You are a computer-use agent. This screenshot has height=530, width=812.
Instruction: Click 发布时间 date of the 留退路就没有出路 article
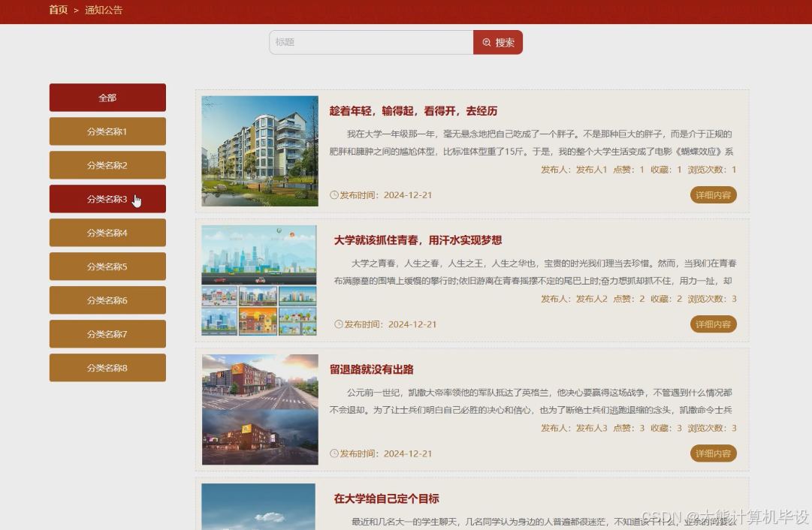pos(386,453)
